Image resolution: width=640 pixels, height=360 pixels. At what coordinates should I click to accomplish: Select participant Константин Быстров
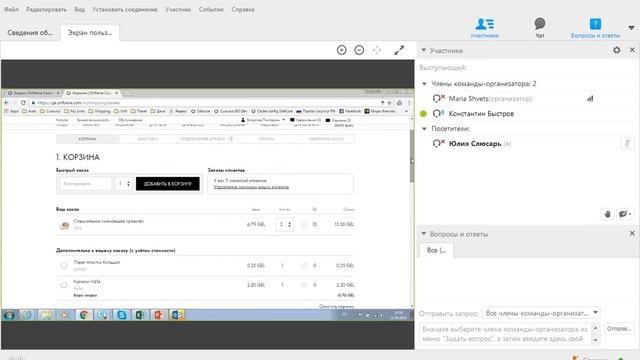point(481,113)
